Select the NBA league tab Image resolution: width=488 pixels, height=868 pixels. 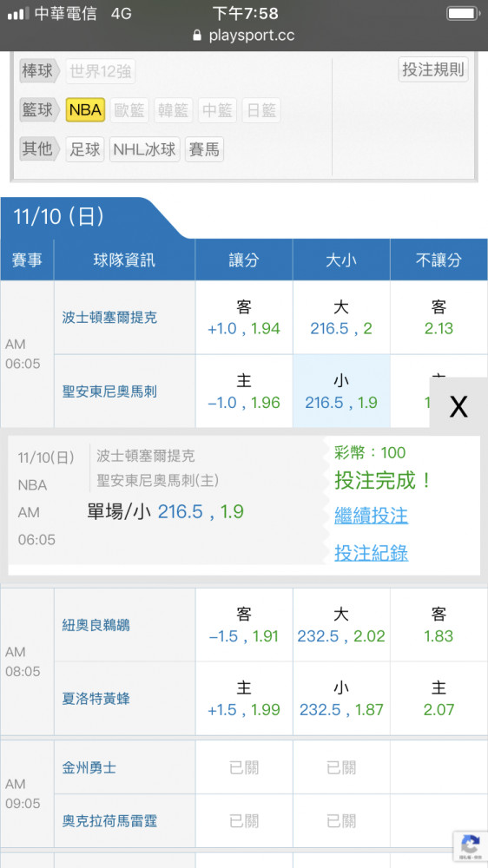coord(85,109)
